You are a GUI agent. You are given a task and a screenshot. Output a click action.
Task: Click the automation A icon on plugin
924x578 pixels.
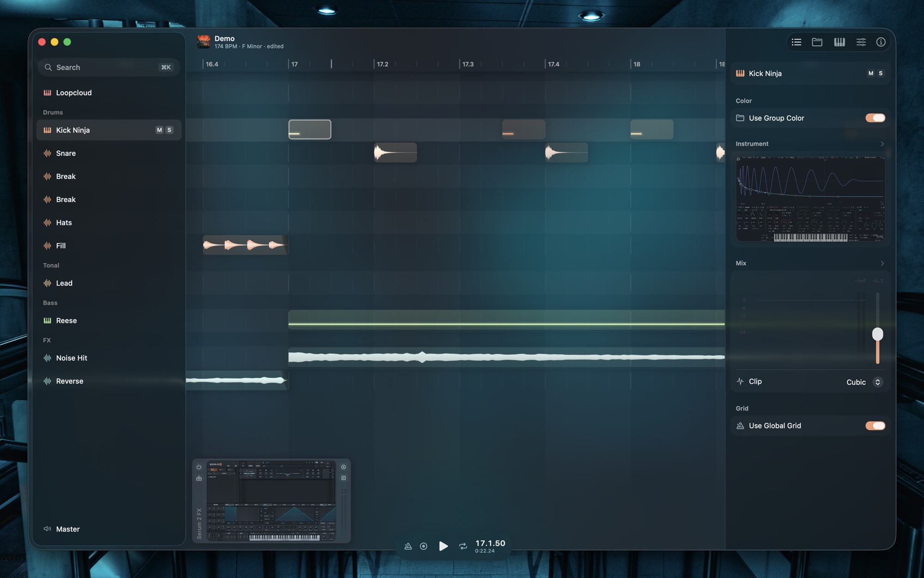(x=343, y=467)
